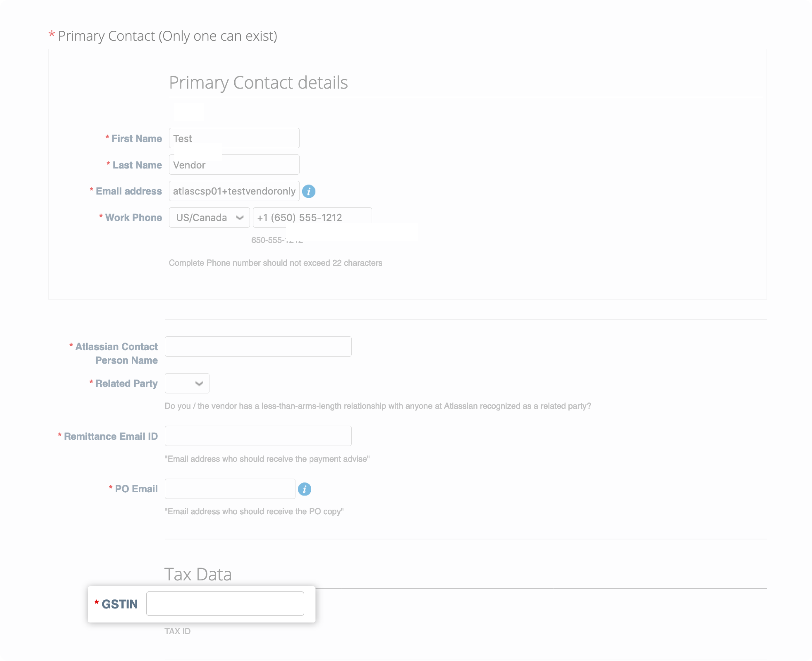Select the PO Email input box
The image size is (812, 661).
(230, 488)
